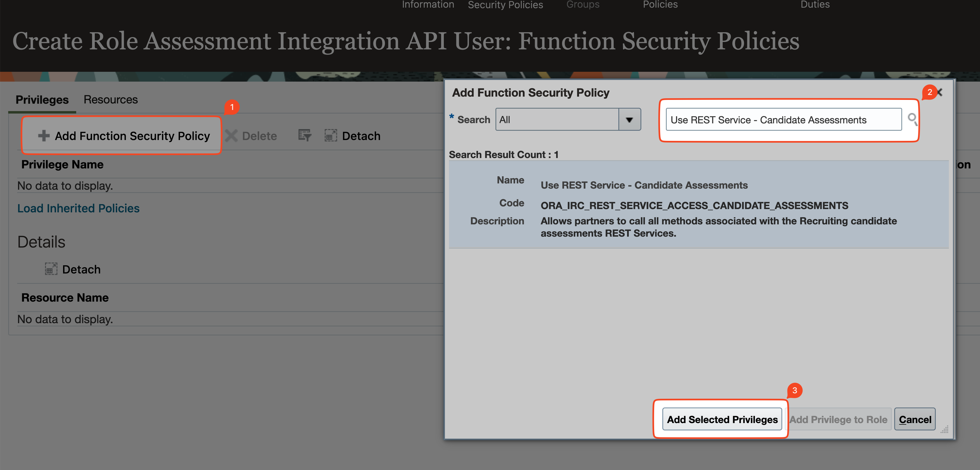Viewport: 980px width, 470px height.
Task: Open the Search type All dropdown arrow
Action: tap(629, 120)
